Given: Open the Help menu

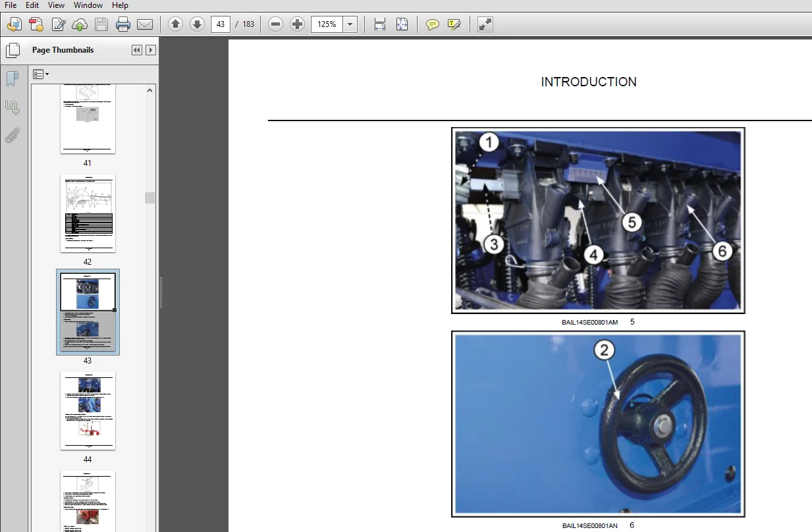Looking at the screenshot, I should pos(120,5).
